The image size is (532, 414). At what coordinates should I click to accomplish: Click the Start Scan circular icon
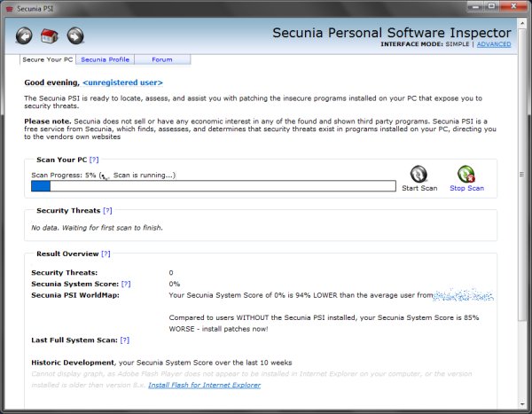[x=419, y=174]
